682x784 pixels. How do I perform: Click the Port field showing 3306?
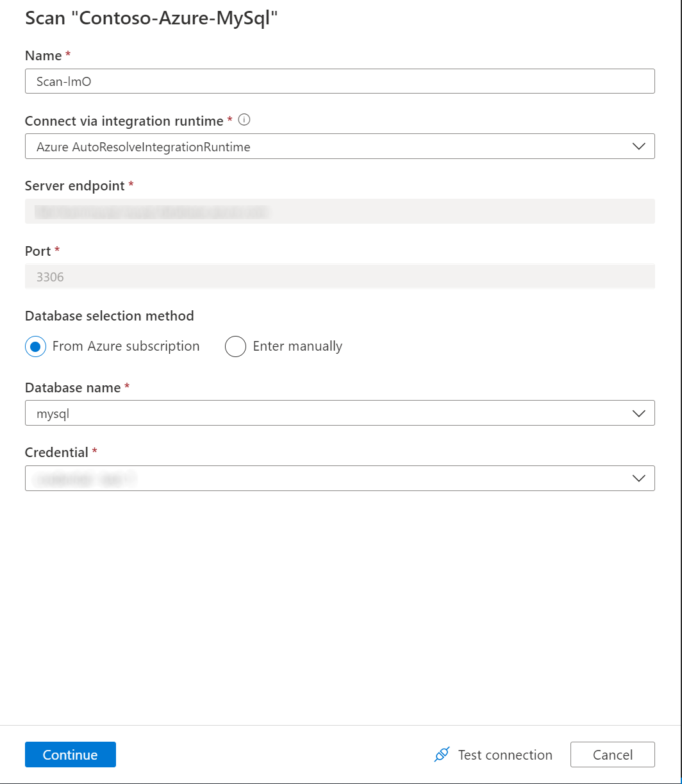tap(340, 276)
